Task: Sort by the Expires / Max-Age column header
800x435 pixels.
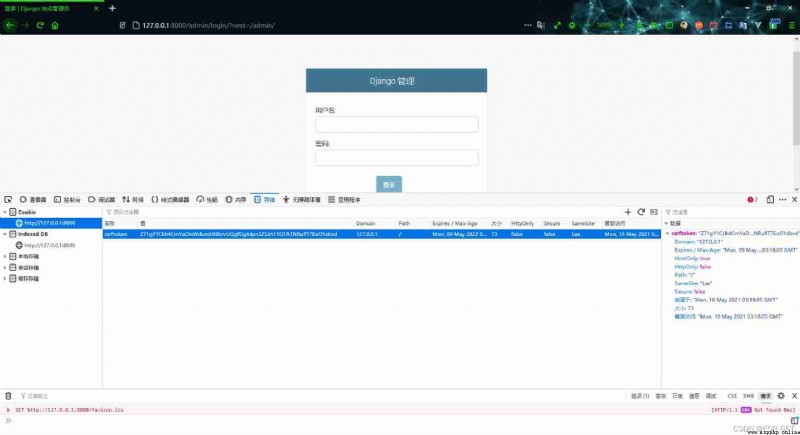Action: (455, 223)
